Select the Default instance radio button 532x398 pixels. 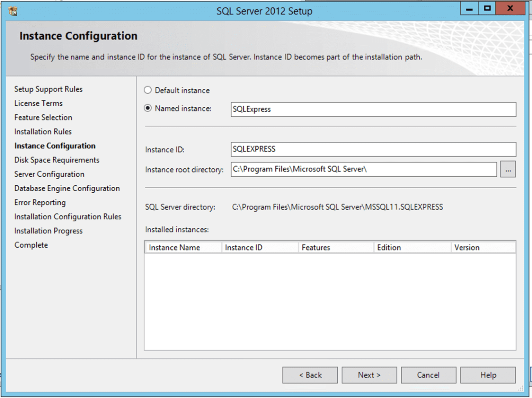coord(148,90)
